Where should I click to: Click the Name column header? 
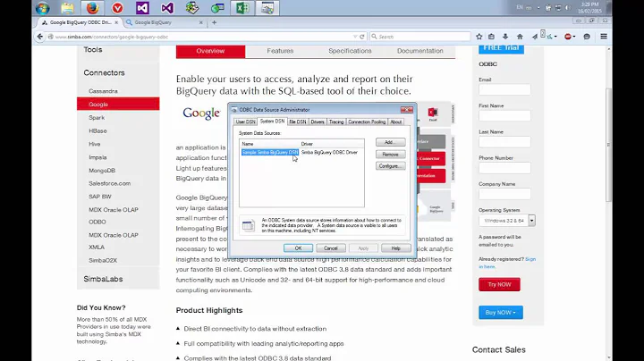(x=270, y=144)
